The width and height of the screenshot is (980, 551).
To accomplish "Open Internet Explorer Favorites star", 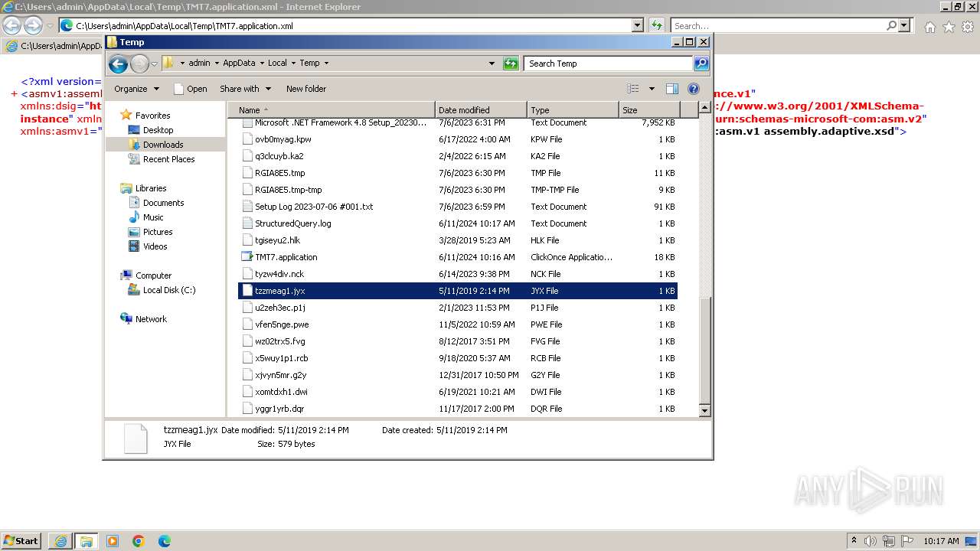I will pyautogui.click(x=949, y=27).
